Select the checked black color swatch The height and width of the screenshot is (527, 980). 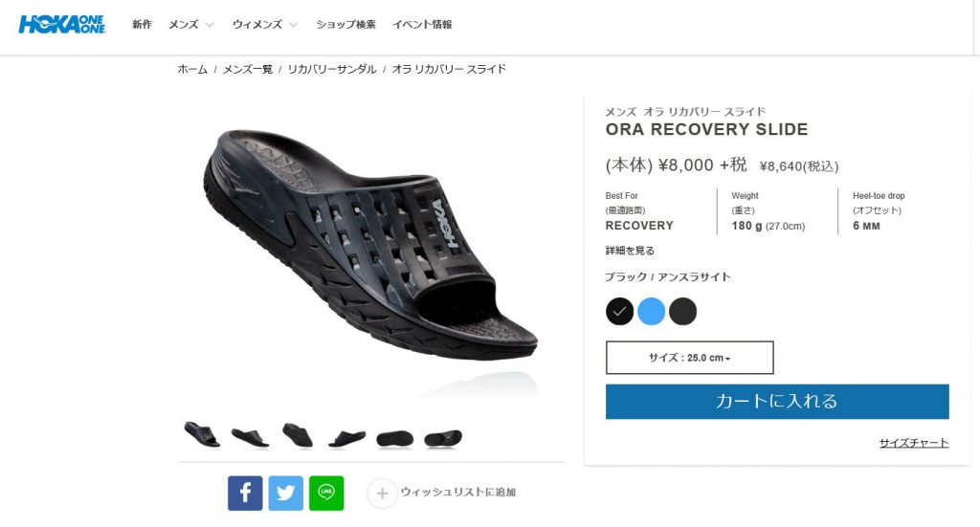click(x=619, y=311)
